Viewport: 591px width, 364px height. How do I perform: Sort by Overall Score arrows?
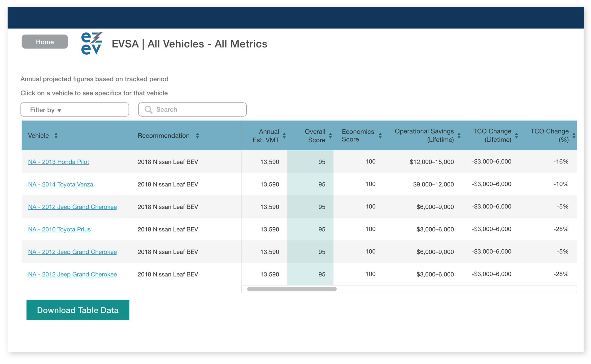click(330, 135)
